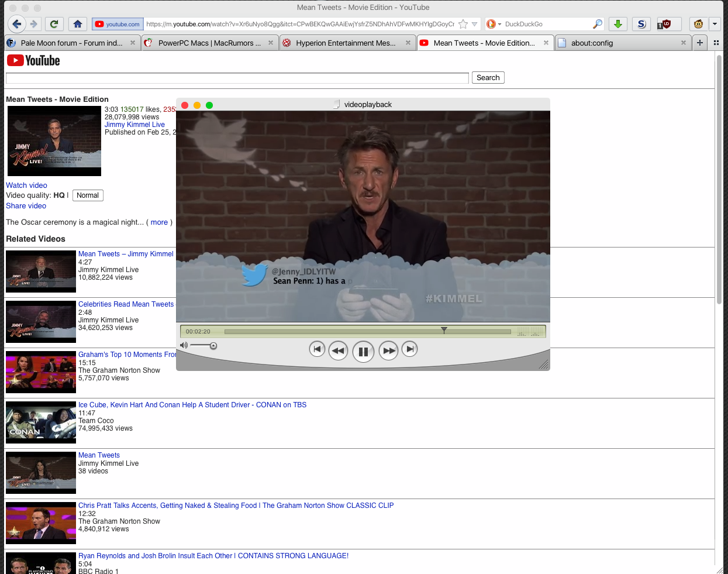728x574 pixels.
Task: Select the Mean Tweets Movie Edition tab
Action: click(x=484, y=43)
